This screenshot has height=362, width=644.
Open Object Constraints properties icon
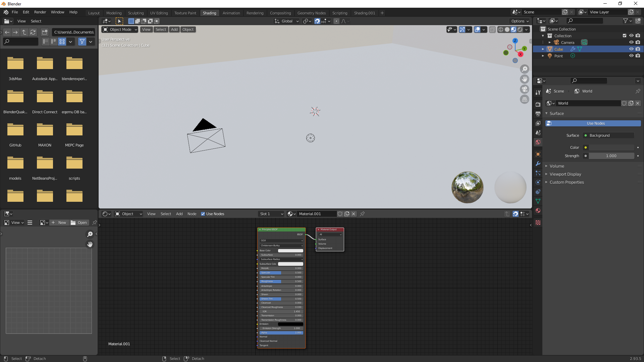[538, 192]
